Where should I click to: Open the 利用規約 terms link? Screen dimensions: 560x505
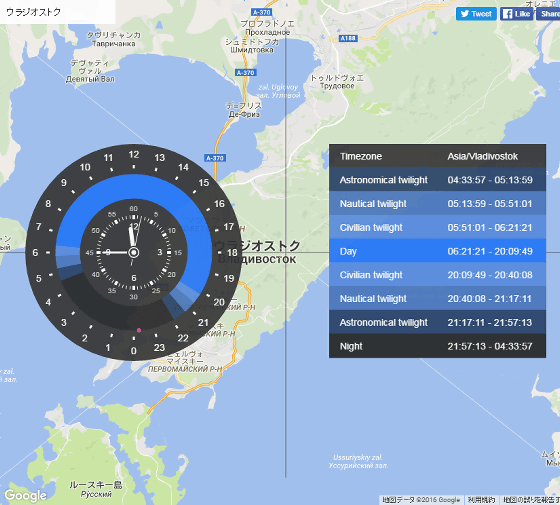point(481,500)
